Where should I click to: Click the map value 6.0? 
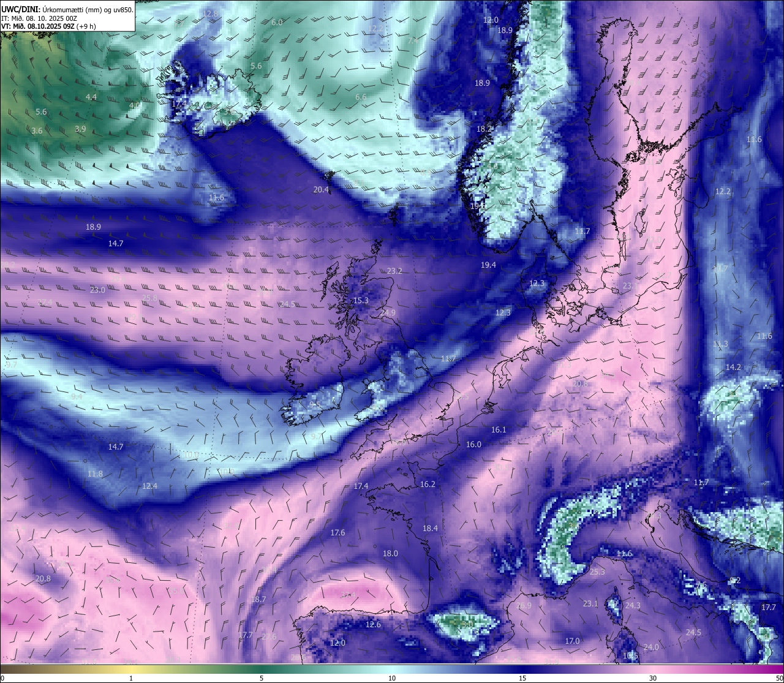click(277, 22)
